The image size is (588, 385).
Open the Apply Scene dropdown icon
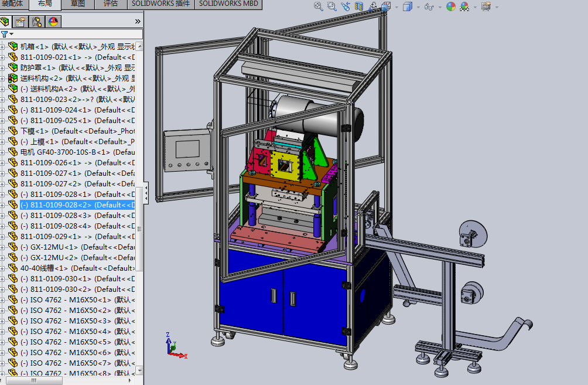click(x=464, y=6)
